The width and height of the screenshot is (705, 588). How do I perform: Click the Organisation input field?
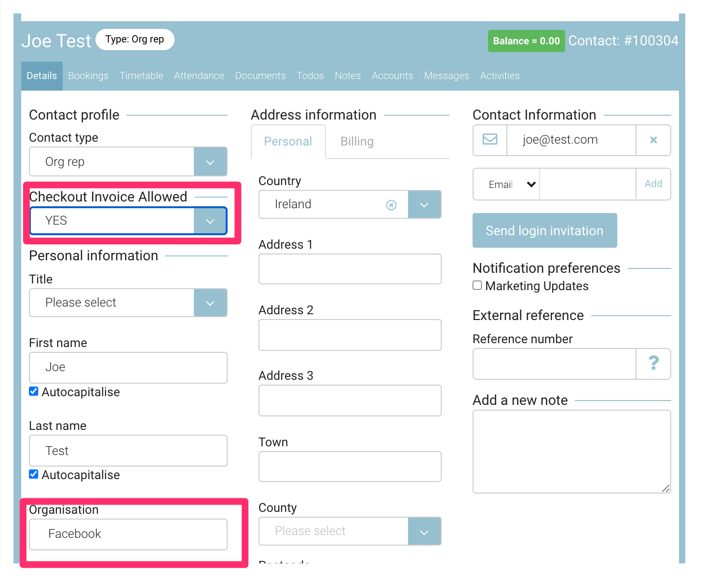pos(128,534)
